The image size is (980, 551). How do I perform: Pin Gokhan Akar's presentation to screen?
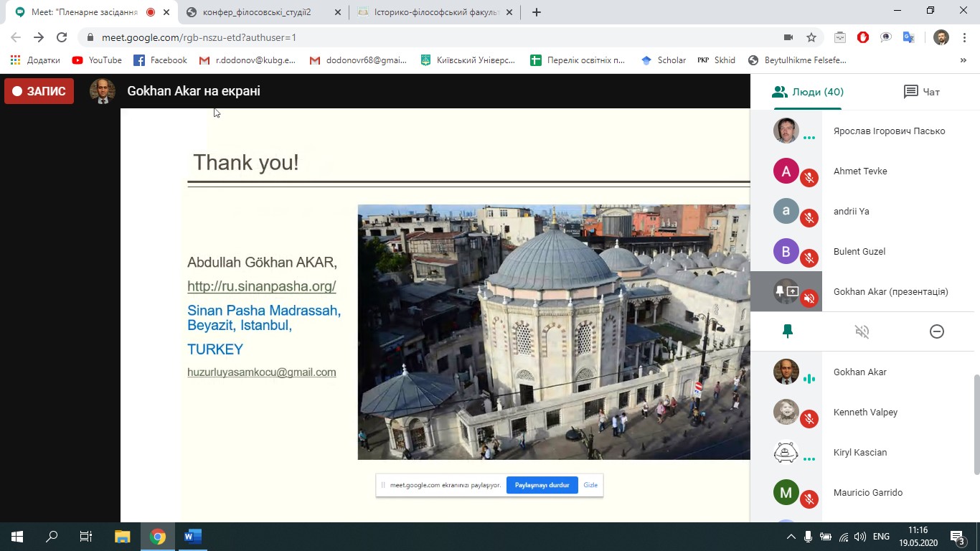pos(787,331)
